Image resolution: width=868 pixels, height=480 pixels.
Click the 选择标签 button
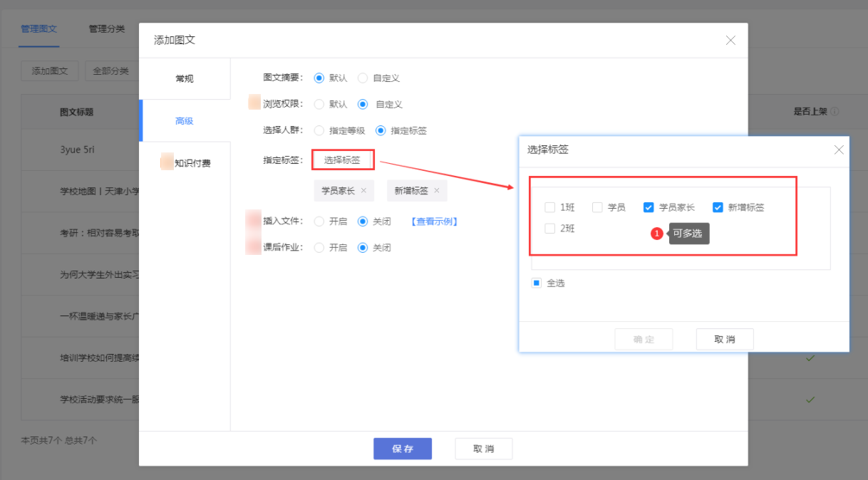tap(343, 160)
